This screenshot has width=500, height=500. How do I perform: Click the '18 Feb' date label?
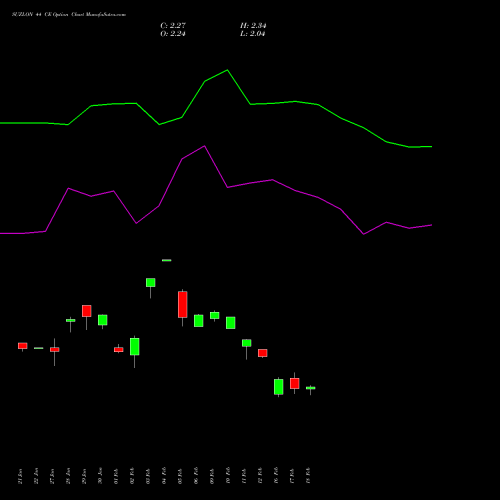pos(308,476)
